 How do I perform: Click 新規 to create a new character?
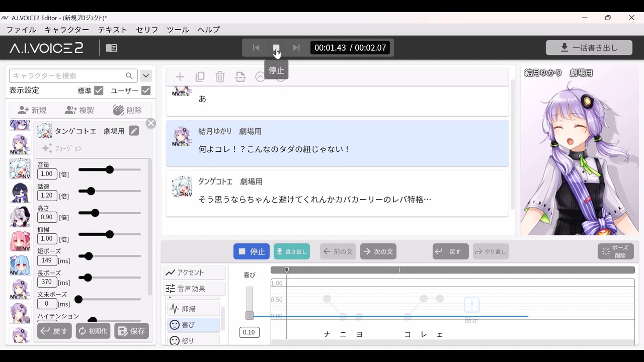[x=32, y=110]
